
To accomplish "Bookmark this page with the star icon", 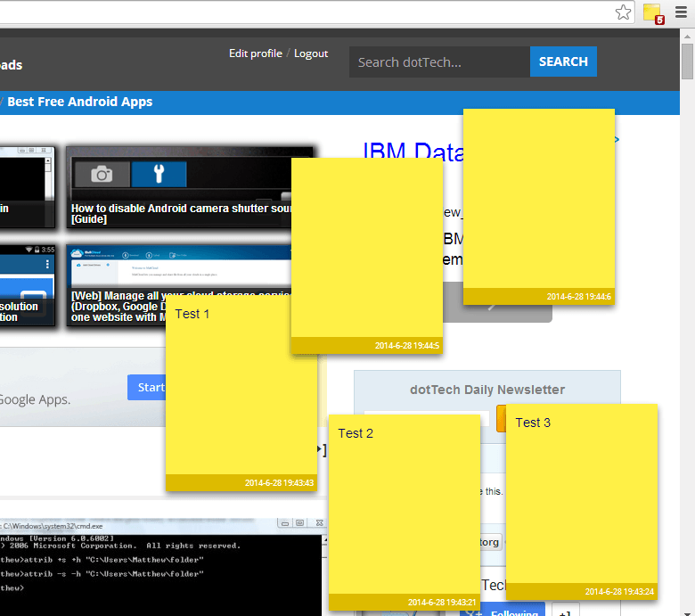I will click(x=624, y=12).
